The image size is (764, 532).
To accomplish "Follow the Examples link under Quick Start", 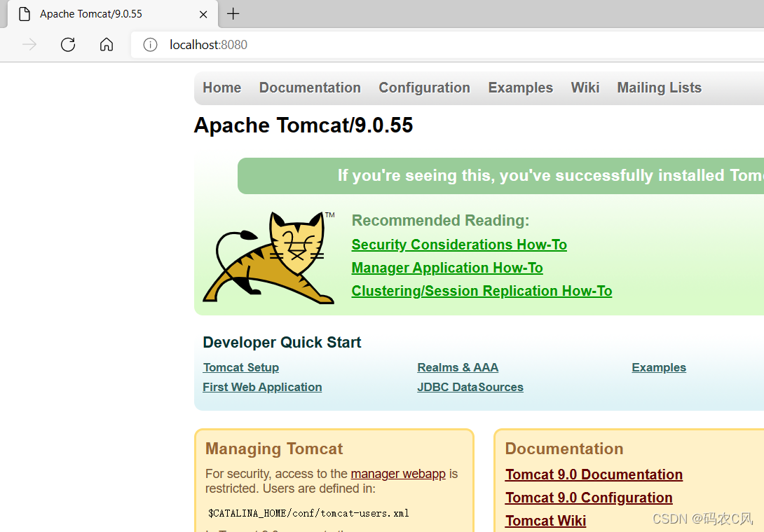I will (x=659, y=367).
